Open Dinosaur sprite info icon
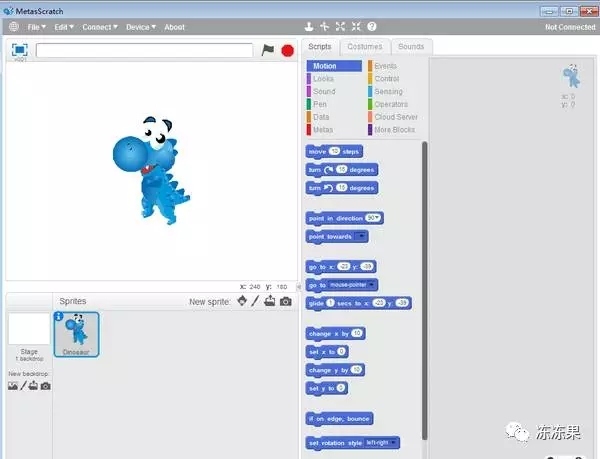This screenshot has width=600, height=459. (x=58, y=316)
